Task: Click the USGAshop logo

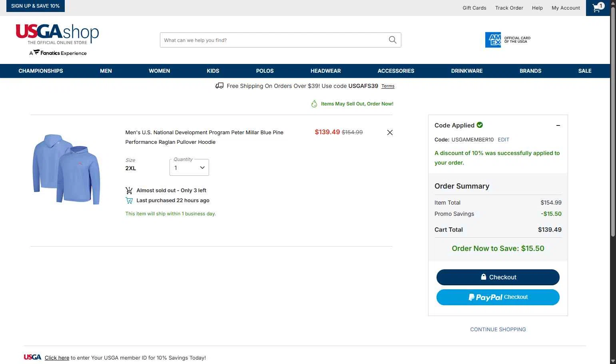Action: tap(57, 34)
